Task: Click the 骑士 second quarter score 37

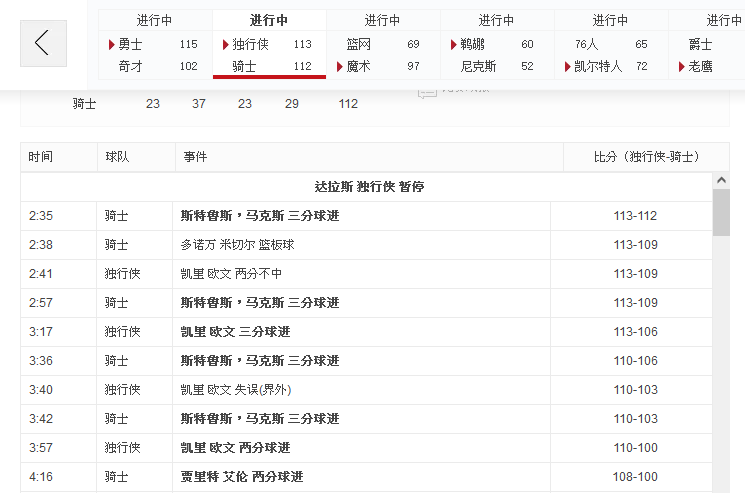Action: pyautogui.click(x=199, y=104)
